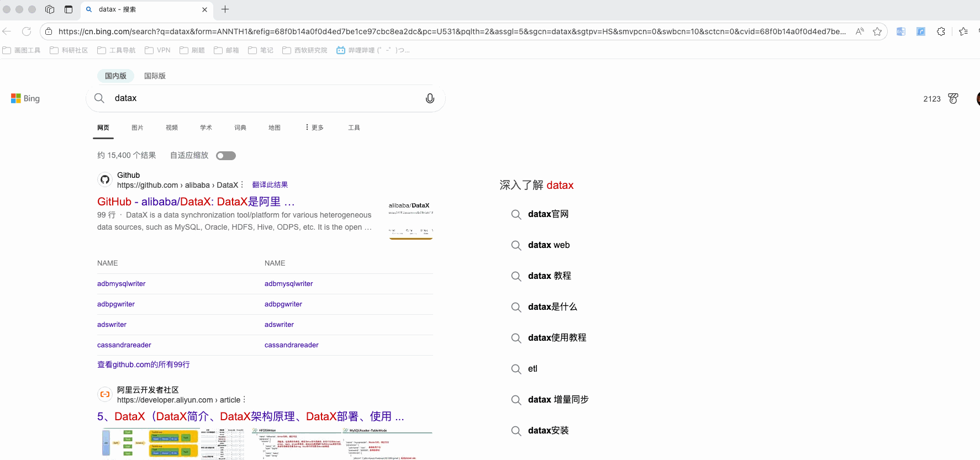Click the 翻译此结果 link
Screen dimensions: 980x460
pyautogui.click(x=270, y=185)
